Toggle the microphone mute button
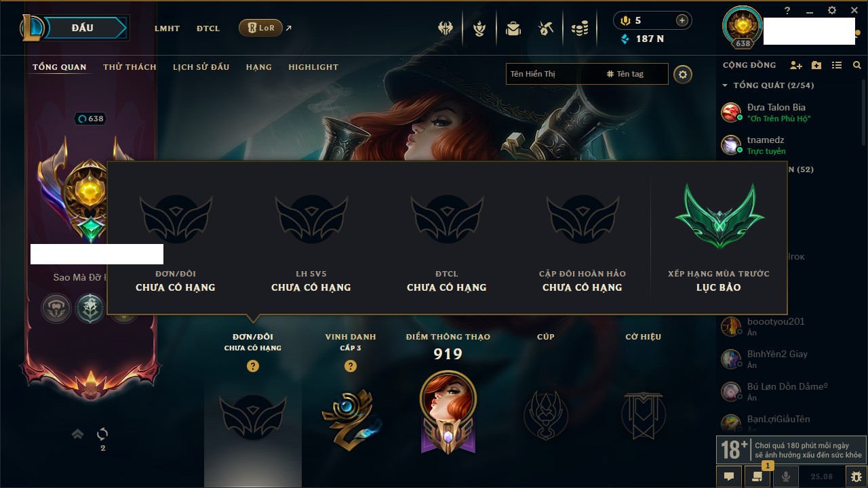The image size is (868, 488). click(786, 476)
